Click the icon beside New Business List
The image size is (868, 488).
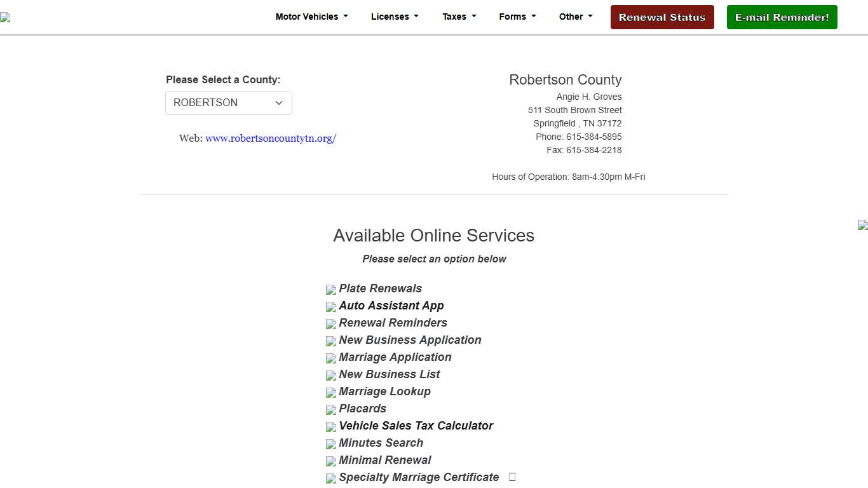[x=331, y=376]
